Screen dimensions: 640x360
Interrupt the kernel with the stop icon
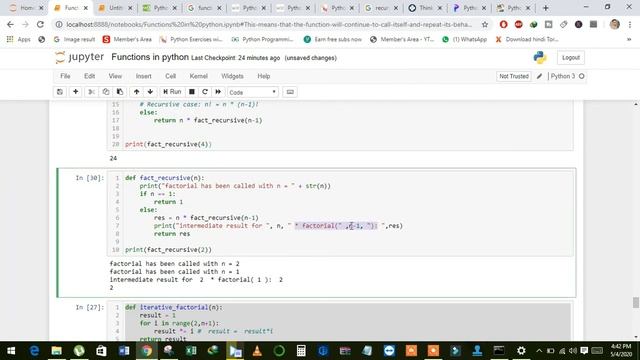tap(191, 92)
